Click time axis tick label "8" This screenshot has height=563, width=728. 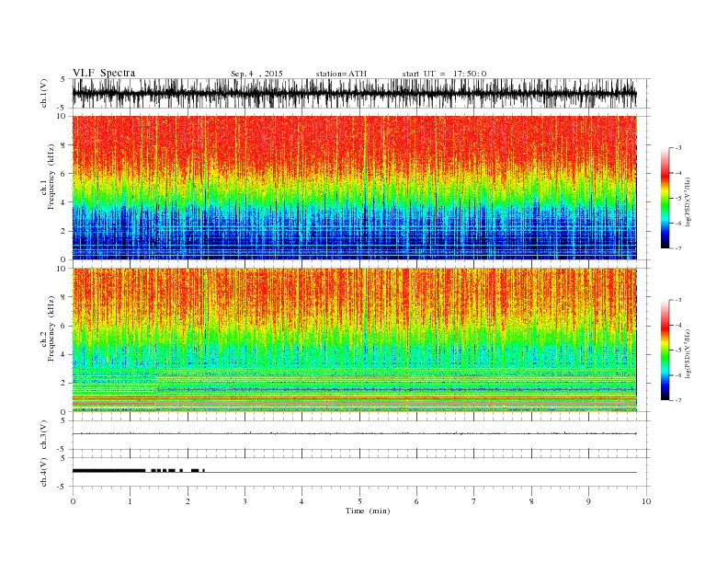point(531,501)
